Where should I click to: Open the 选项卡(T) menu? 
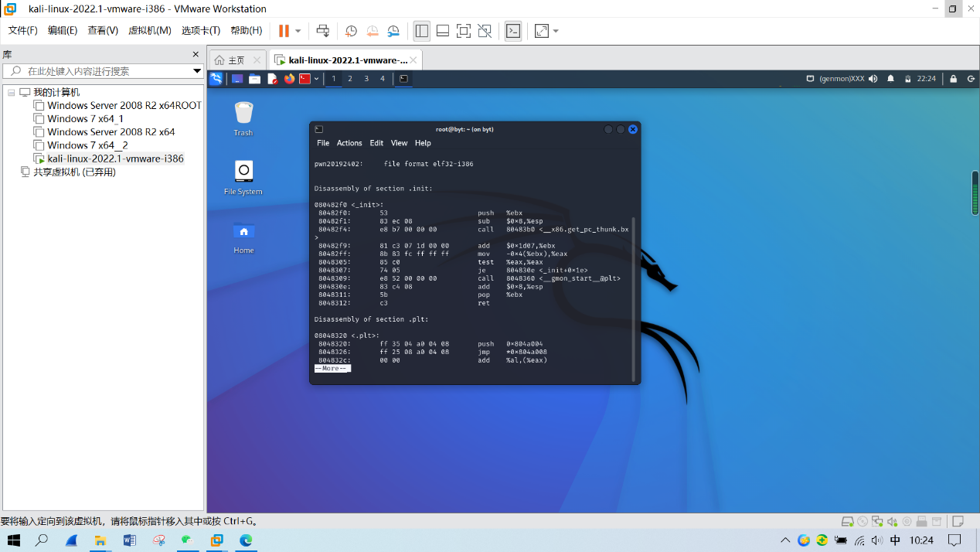tap(201, 30)
